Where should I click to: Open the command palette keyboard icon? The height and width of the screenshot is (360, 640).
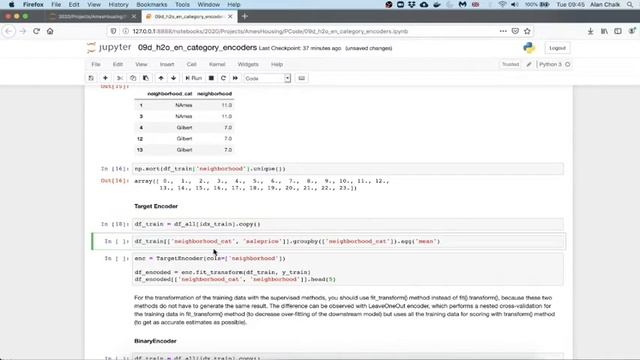(302, 78)
